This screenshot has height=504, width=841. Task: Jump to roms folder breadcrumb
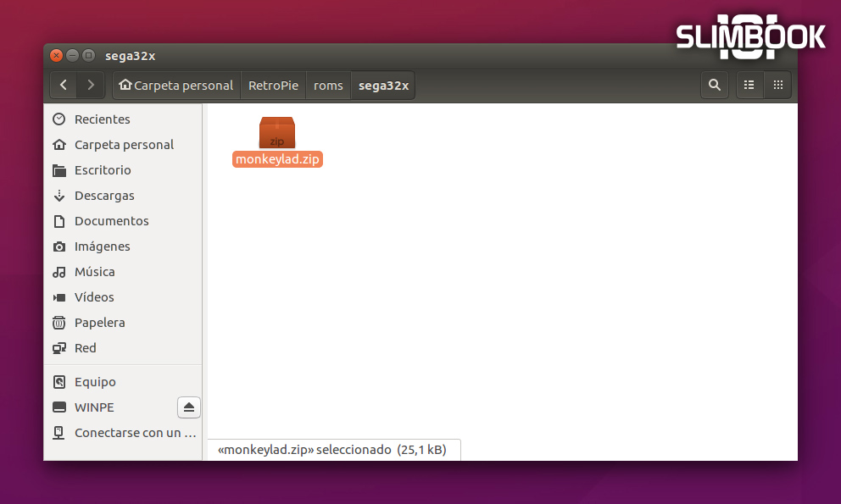click(328, 86)
